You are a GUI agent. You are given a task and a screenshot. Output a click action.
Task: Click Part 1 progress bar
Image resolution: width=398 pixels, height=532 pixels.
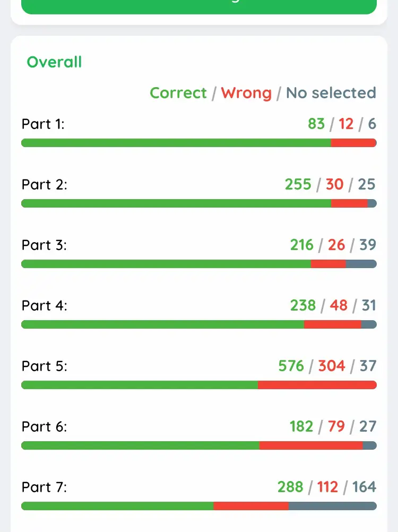point(199,142)
